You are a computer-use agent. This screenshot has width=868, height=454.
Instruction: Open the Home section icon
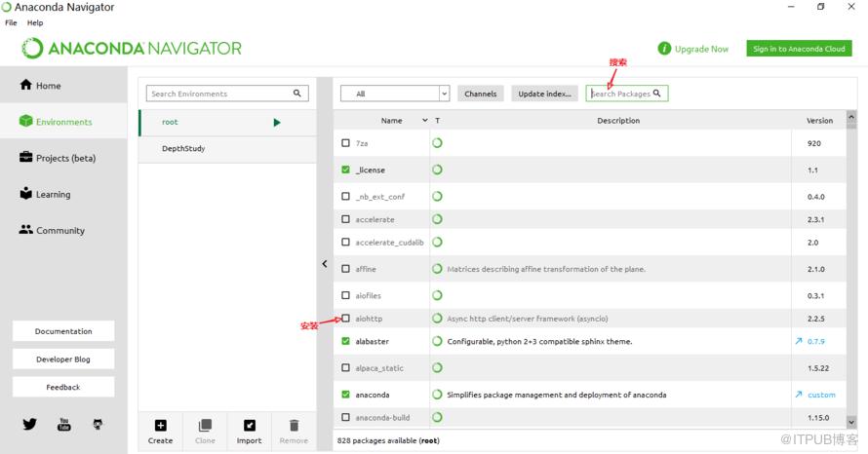pos(26,85)
